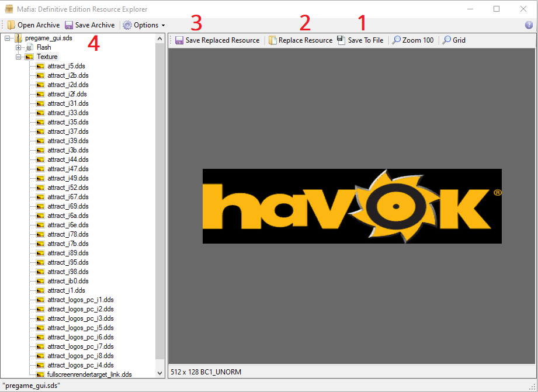The image size is (538, 392).
Task: Click the Texture folder icon
Action: click(x=29, y=57)
